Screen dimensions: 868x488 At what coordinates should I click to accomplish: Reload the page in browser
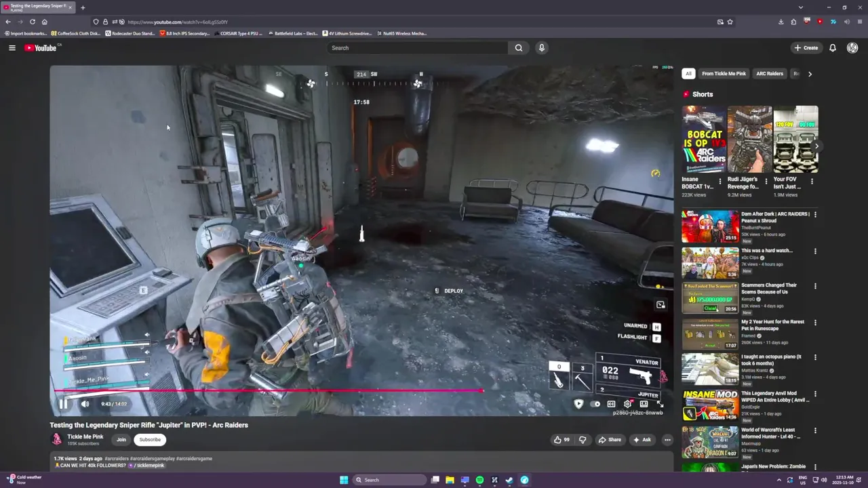click(x=32, y=22)
